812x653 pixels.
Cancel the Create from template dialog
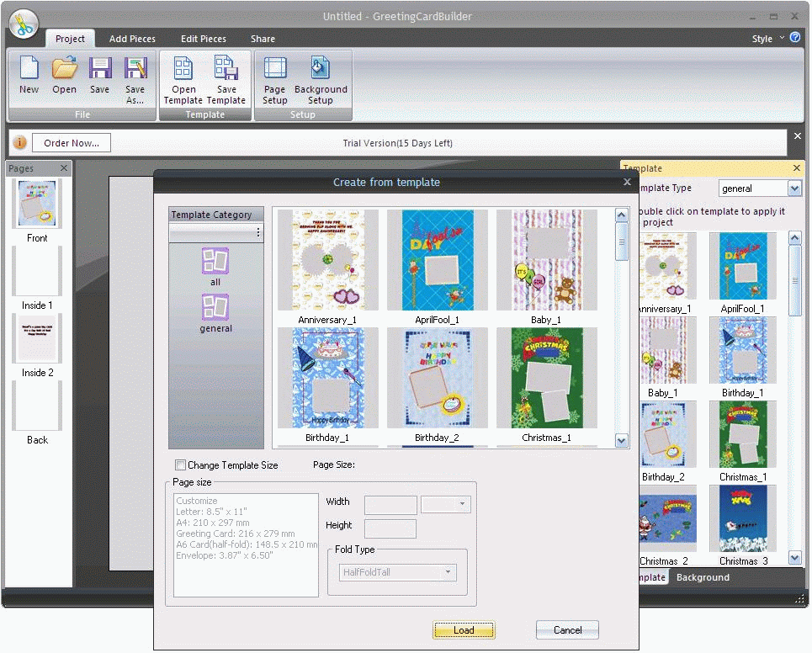(567, 629)
